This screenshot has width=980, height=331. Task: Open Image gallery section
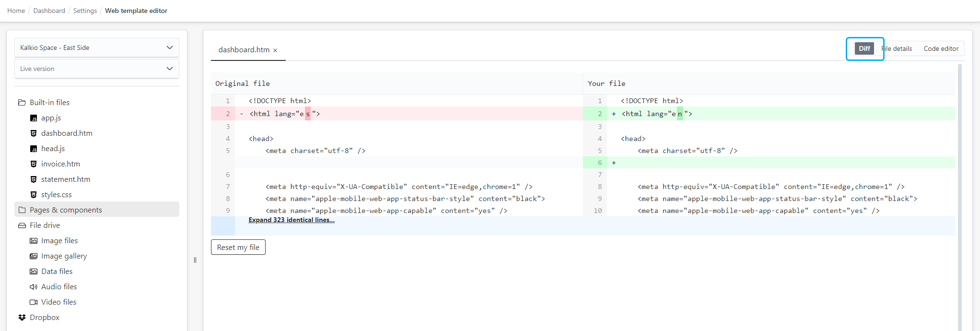pyautogui.click(x=64, y=256)
